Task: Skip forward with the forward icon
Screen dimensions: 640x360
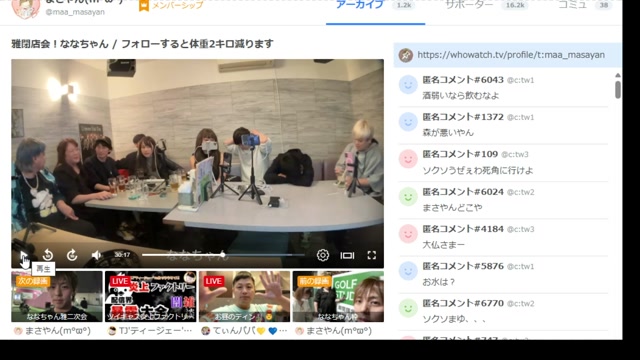Action: [72, 255]
